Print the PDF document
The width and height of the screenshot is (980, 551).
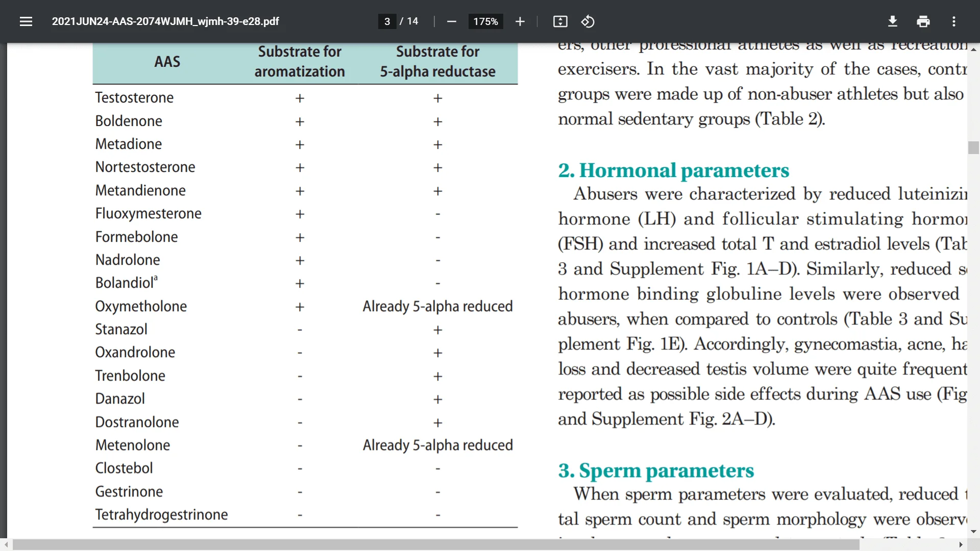tap(923, 21)
